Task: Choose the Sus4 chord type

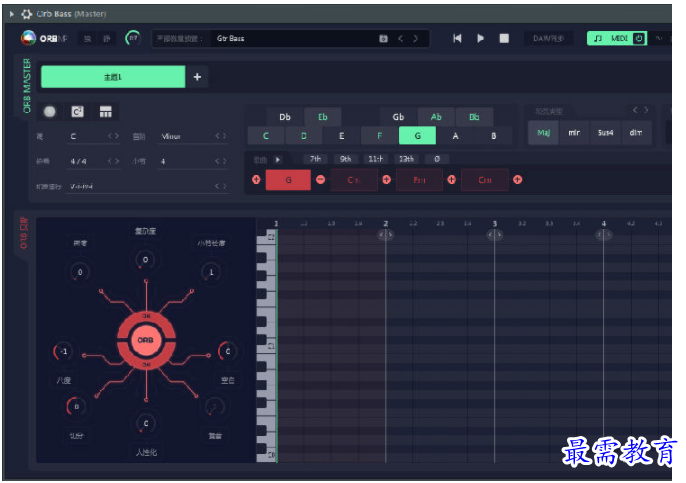Action: (606, 133)
